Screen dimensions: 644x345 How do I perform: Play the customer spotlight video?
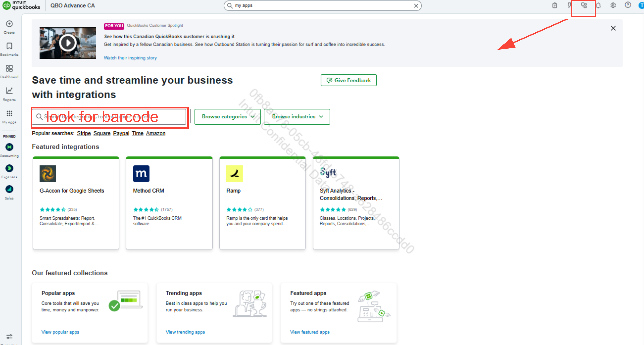[68, 43]
